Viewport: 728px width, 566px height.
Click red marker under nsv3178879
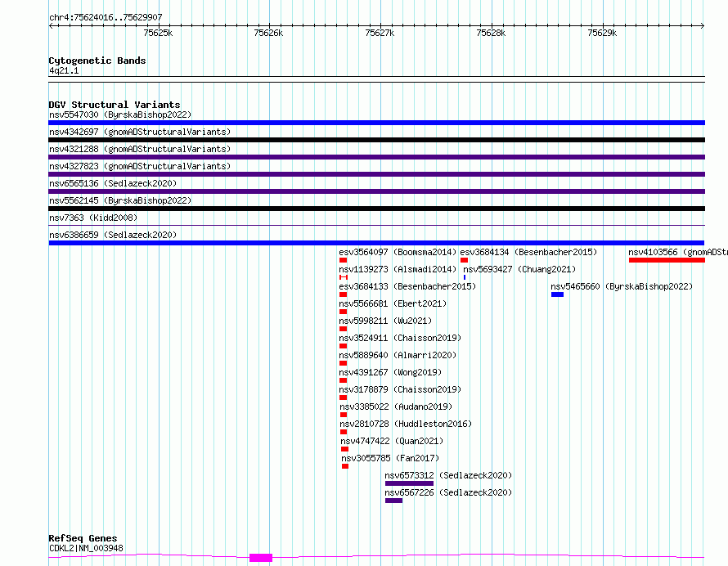pyautogui.click(x=343, y=398)
